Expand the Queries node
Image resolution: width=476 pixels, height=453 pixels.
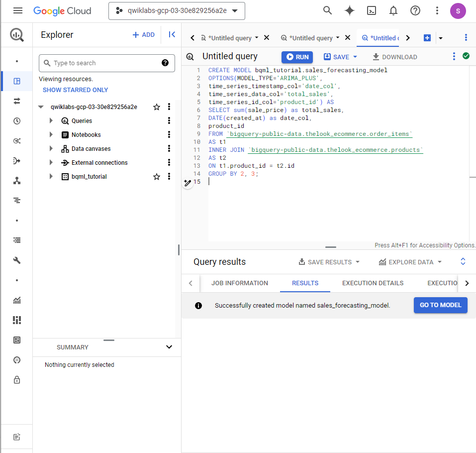click(x=51, y=120)
